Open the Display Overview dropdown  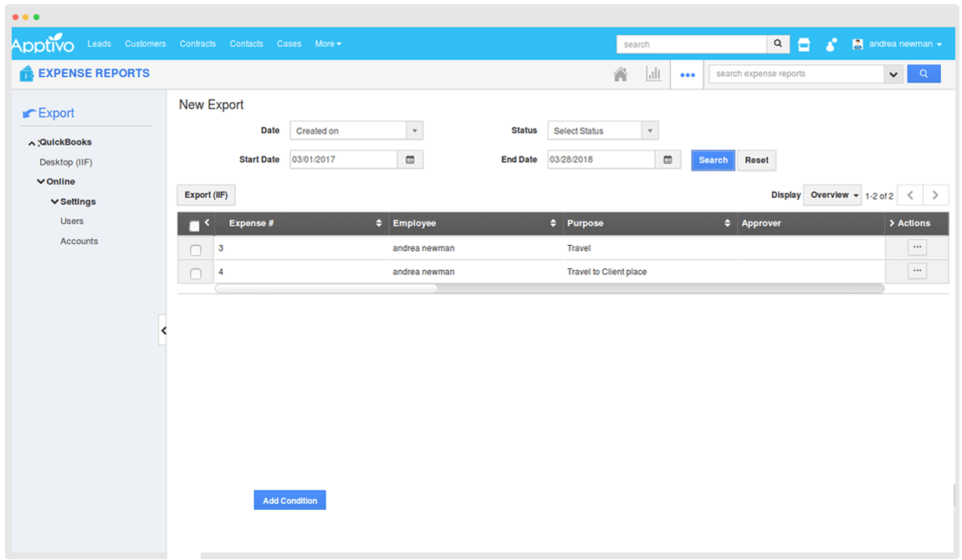point(833,195)
